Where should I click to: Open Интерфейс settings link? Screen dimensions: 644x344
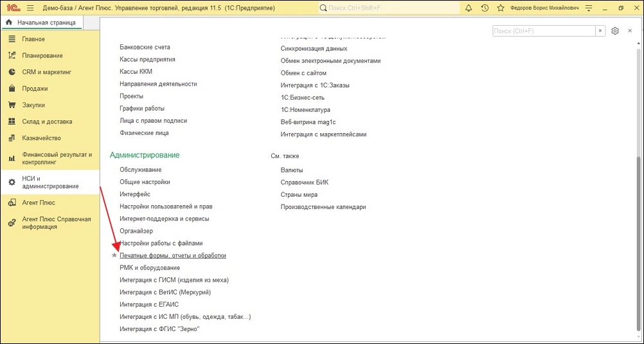[135, 194]
